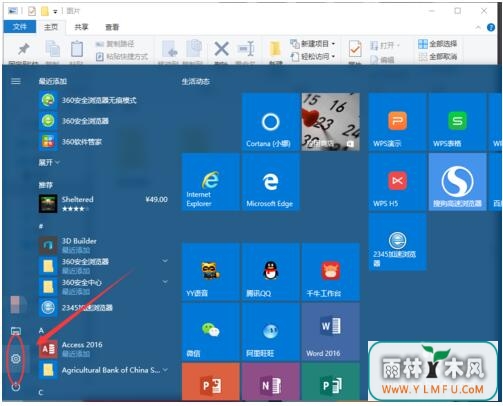
Task: Click the Power icon in Start sidebar
Action: point(16,387)
